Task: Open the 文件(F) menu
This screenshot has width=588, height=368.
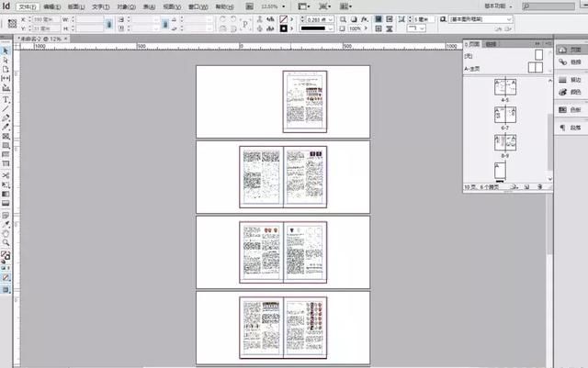Action: click(28, 6)
